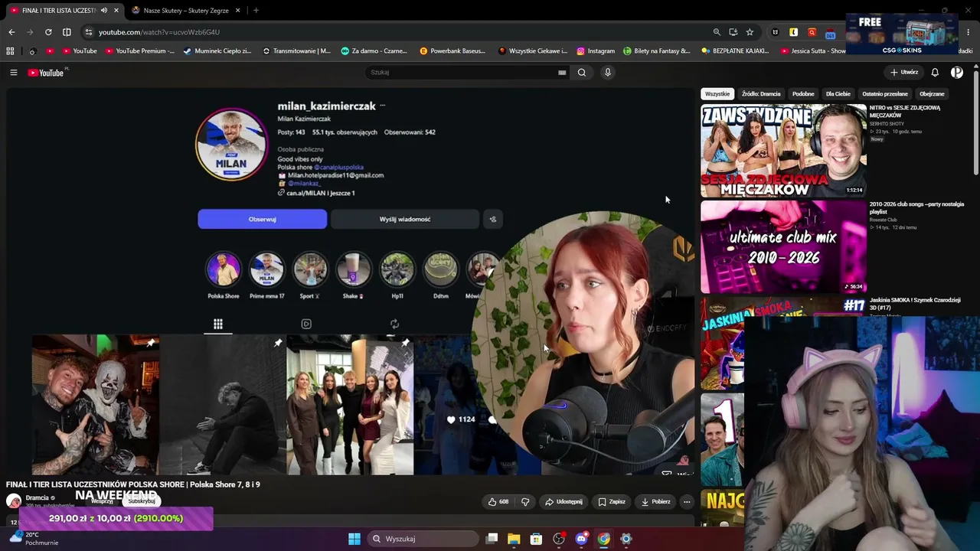980x551 pixels.
Task: Switch to the Nasze Skutery browser tab
Action: tap(186, 11)
